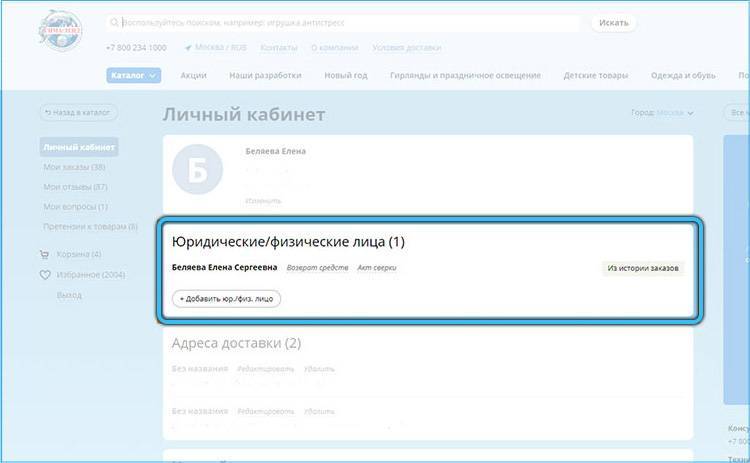Click the Б profile avatar

click(x=198, y=169)
